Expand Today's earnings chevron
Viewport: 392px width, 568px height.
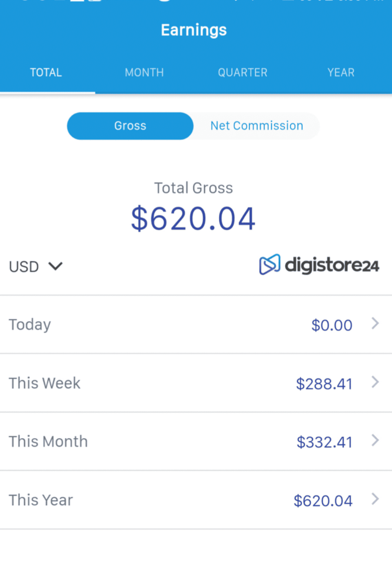[375, 323]
